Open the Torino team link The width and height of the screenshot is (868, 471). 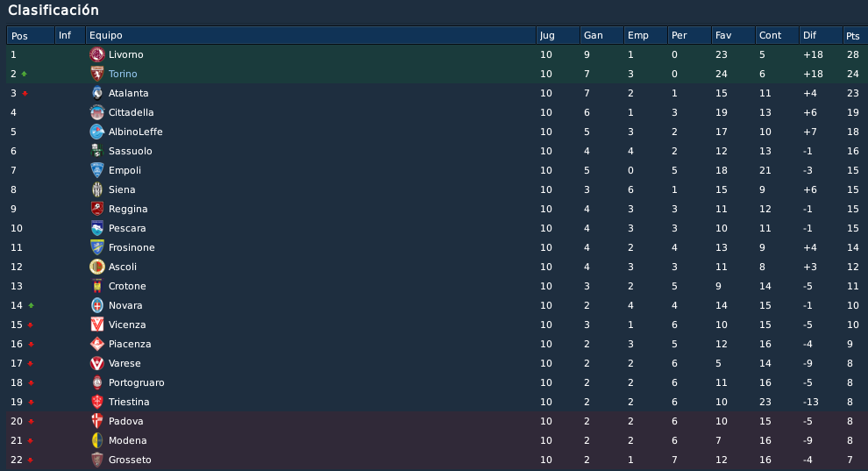point(123,74)
